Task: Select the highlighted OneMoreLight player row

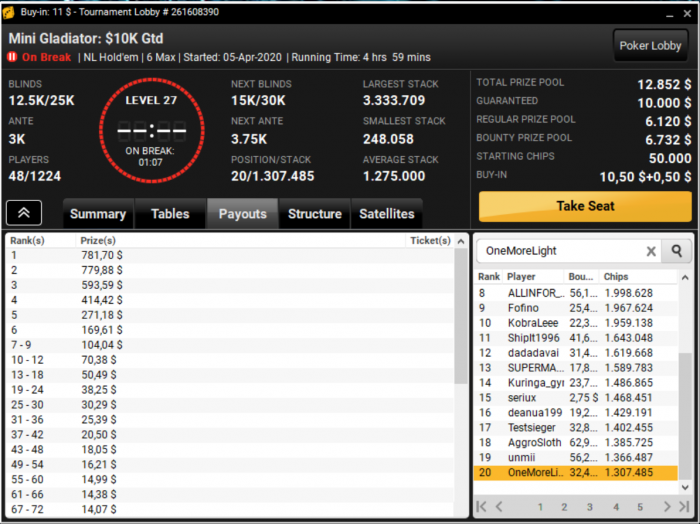Action: 575,472
